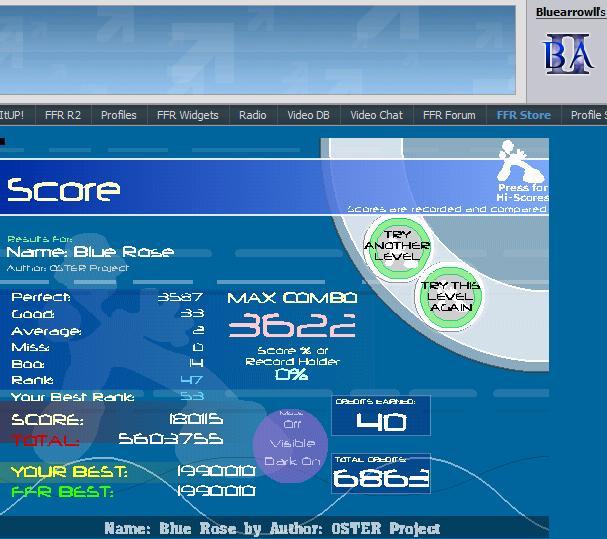Open the Video DB section
Screen dimensions: 607x539
click(308, 115)
